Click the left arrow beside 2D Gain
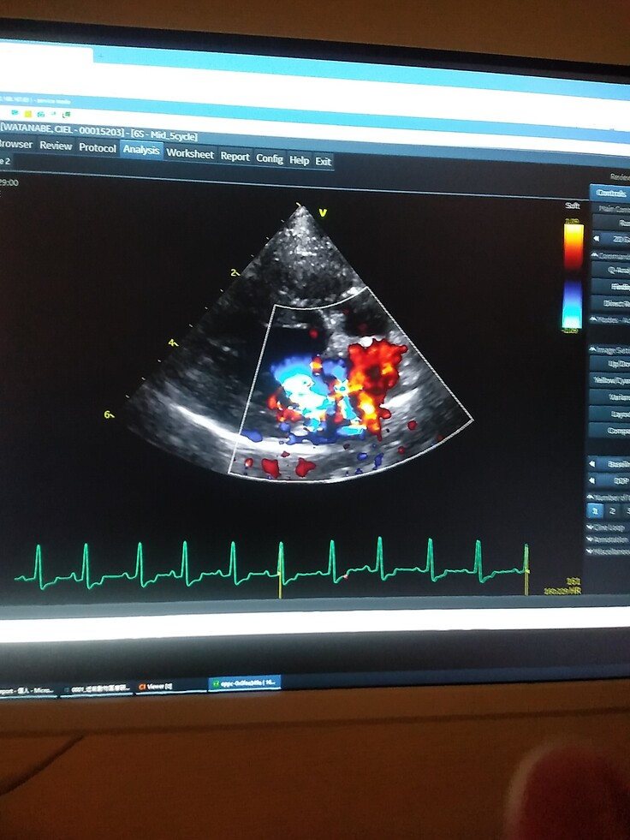Image resolution: width=630 pixels, height=840 pixels. [x=594, y=239]
